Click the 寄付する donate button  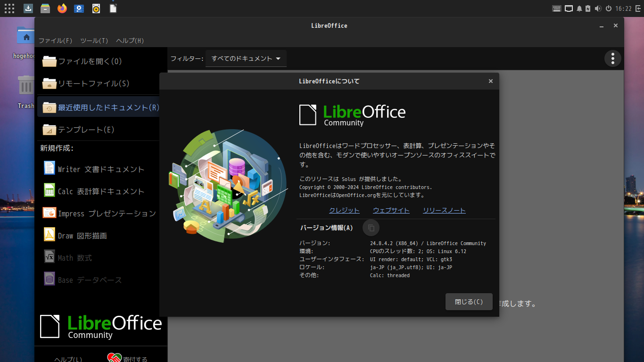[128, 359]
